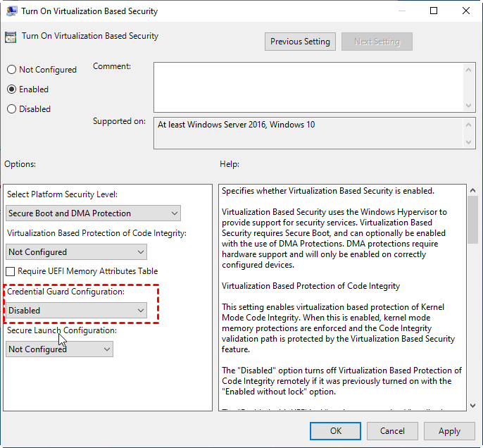Click the Help pane scroll up arrow
Screen dimensions: 483x448
point(472,190)
